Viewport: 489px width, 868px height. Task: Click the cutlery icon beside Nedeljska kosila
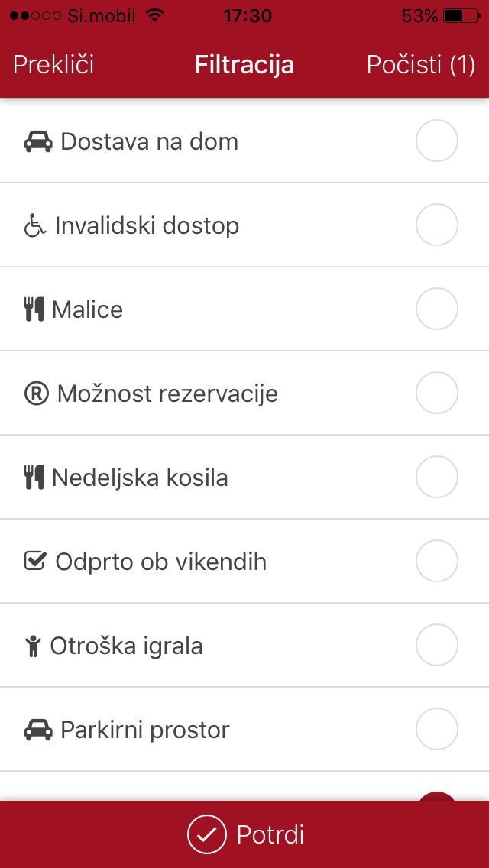34,478
